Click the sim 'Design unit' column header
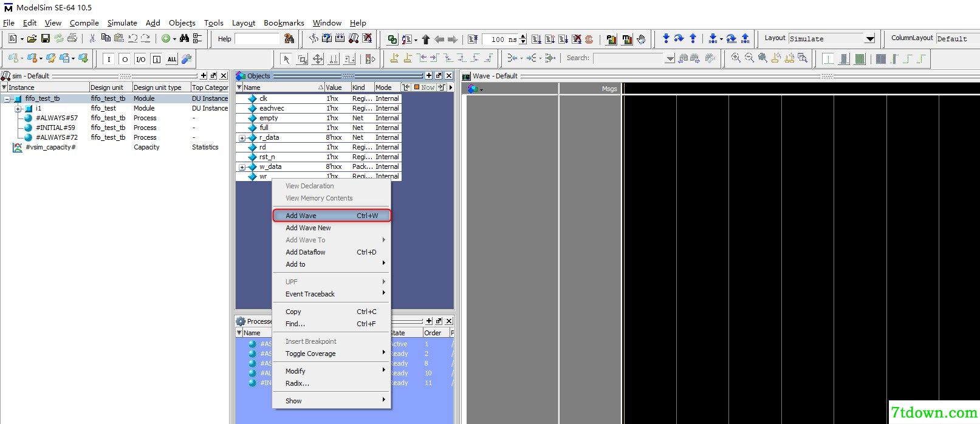Image resolution: width=980 pixels, height=424 pixels. pos(110,87)
